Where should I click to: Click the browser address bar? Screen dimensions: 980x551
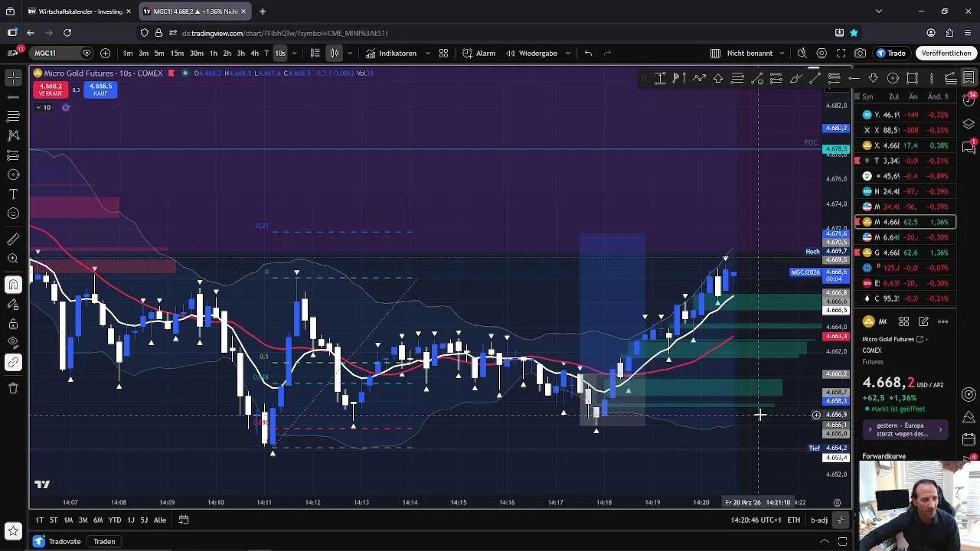490,33
